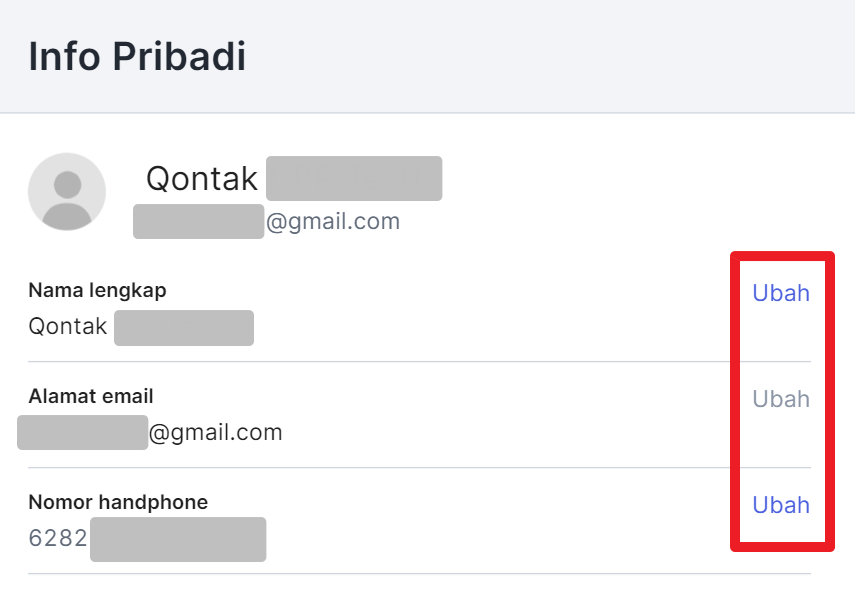Click the divider line below Alamat email row

pos(419,467)
